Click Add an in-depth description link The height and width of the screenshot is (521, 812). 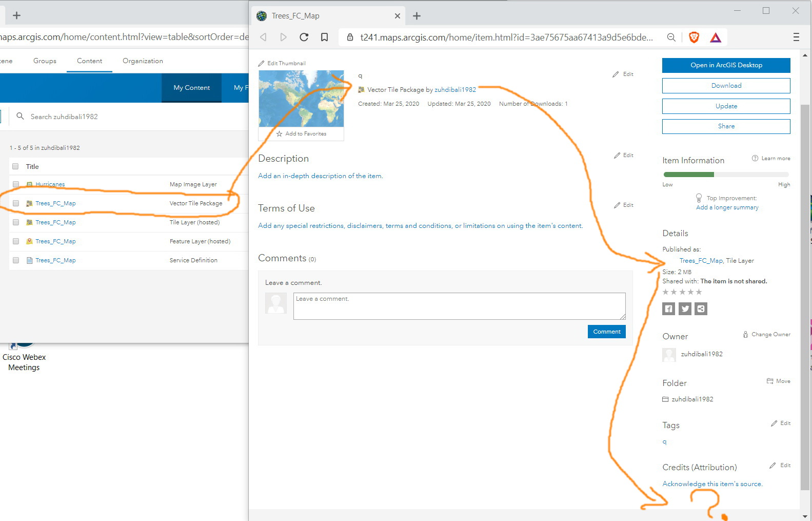(x=321, y=176)
